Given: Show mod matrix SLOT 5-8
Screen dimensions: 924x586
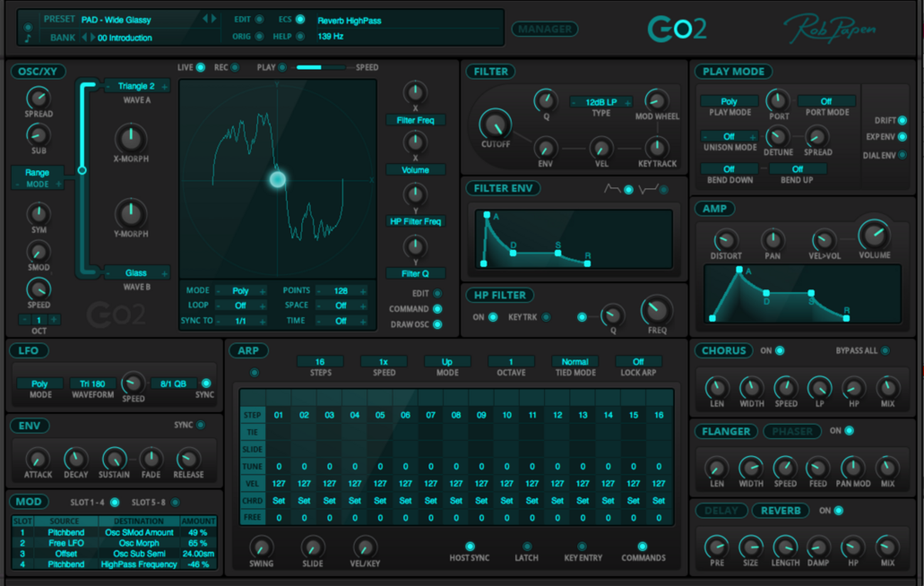Looking at the screenshot, I should click(174, 502).
